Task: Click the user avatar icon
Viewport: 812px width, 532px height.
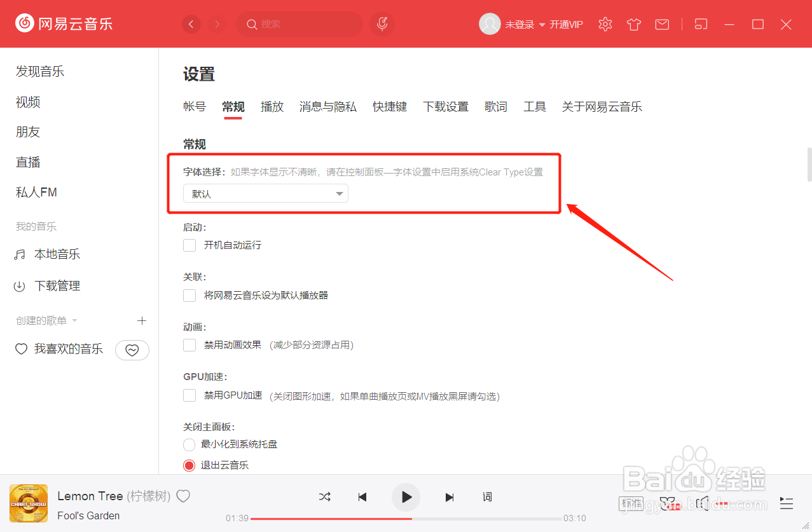Action: tap(490, 24)
